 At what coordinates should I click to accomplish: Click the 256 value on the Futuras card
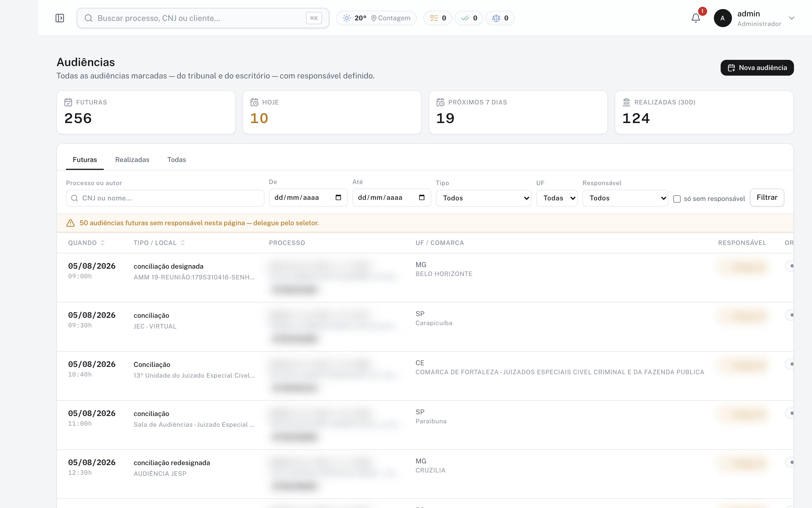click(x=78, y=118)
